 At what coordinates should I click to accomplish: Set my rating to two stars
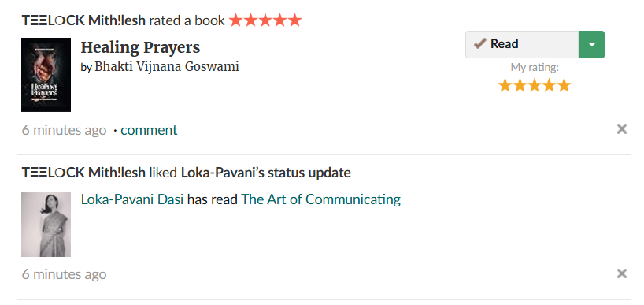[x=520, y=85]
